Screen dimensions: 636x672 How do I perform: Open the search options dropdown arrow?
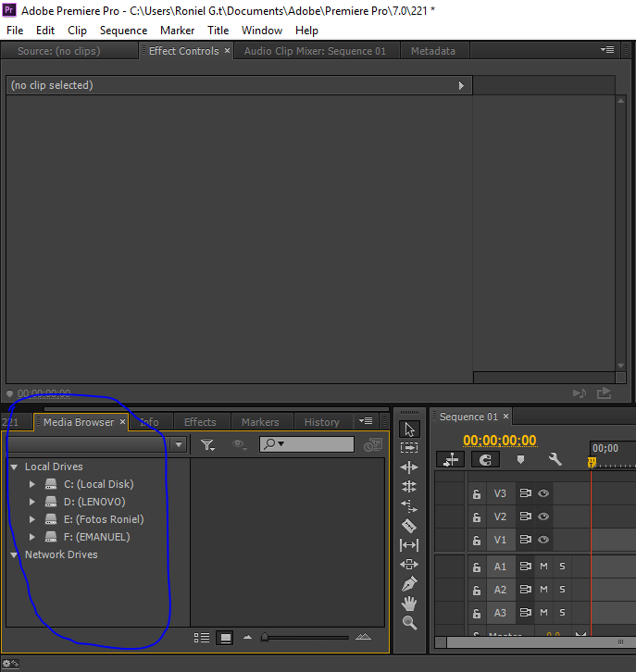tap(281, 443)
